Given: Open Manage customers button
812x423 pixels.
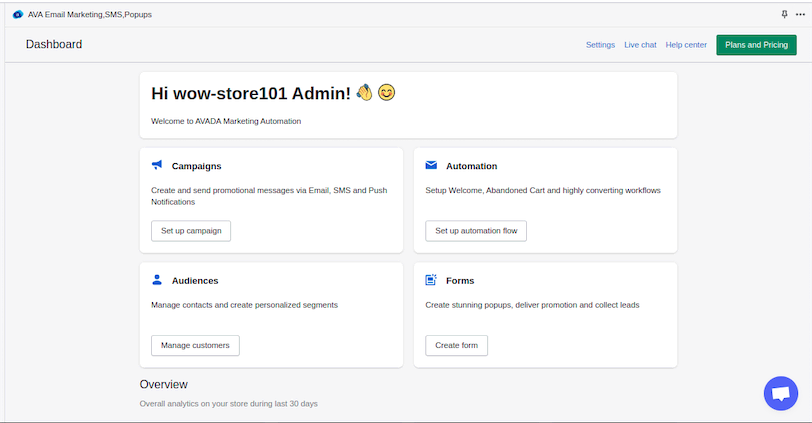Looking at the screenshot, I should pos(195,345).
